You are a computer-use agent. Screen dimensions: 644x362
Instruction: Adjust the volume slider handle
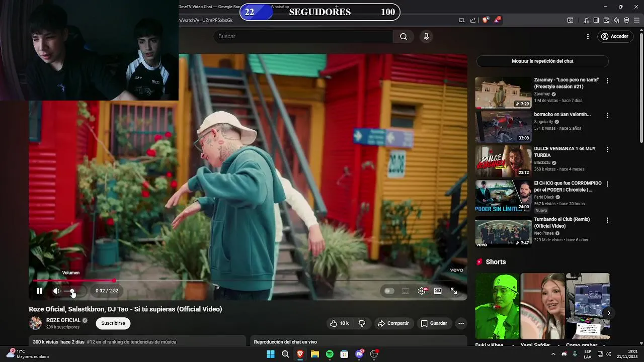(72, 291)
